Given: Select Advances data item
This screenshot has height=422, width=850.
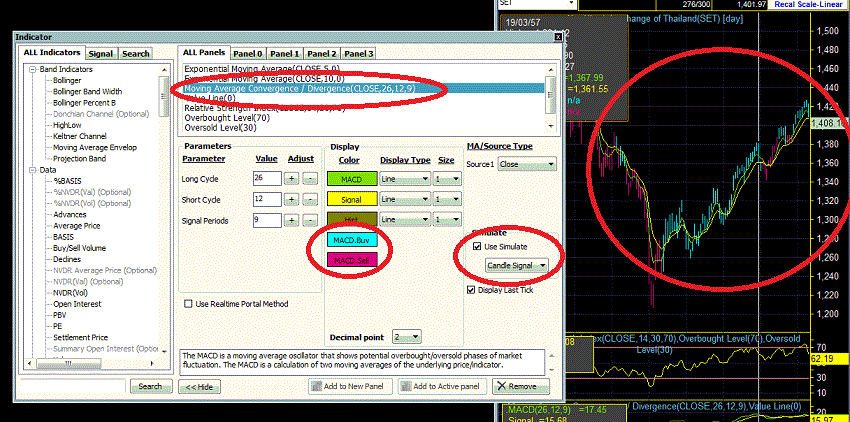Looking at the screenshot, I should coord(69,215).
